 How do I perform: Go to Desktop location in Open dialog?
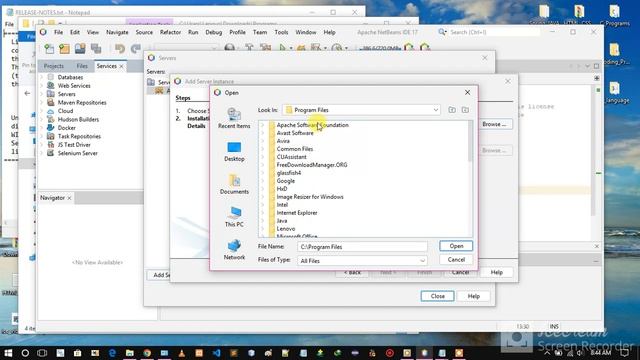234,151
